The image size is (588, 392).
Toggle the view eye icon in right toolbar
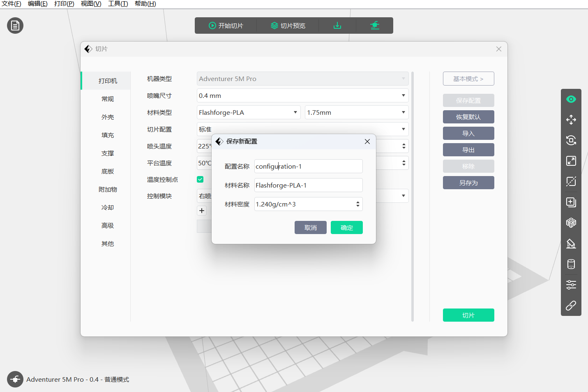(571, 99)
